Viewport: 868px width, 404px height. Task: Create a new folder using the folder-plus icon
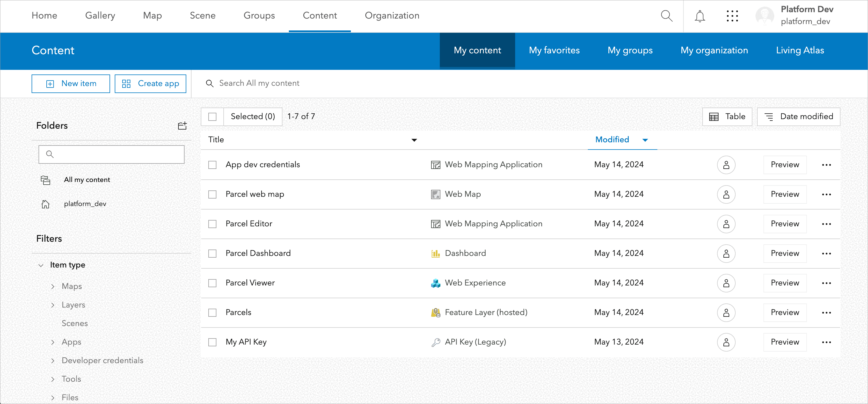tap(182, 125)
